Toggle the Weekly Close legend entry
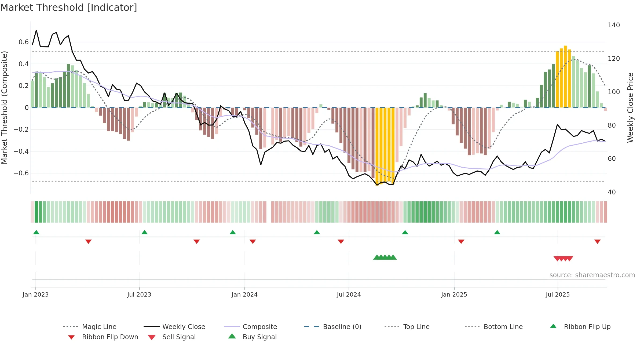The image size is (644, 362). tap(174, 327)
